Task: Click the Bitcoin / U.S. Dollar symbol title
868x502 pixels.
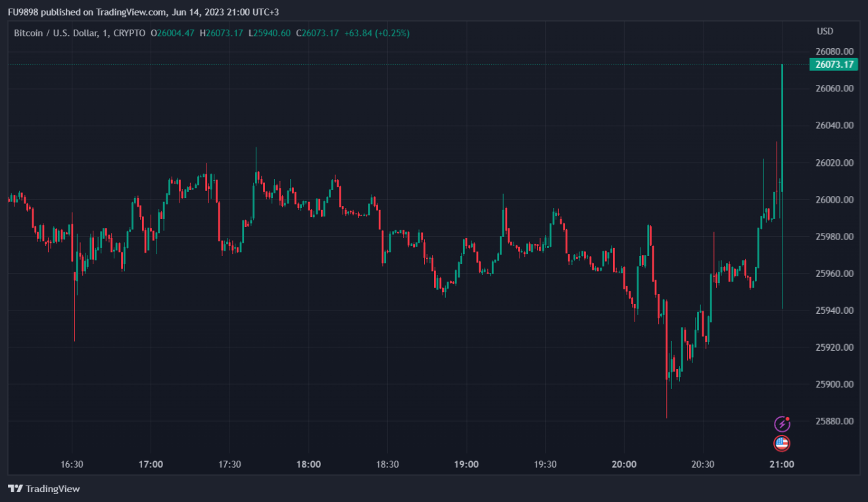Action: [x=56, y=33]
